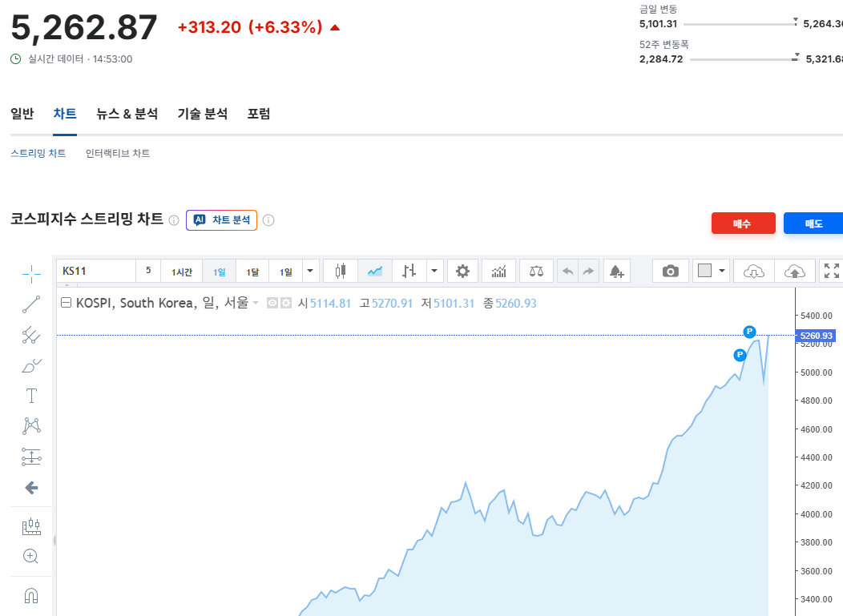843x616 pixels.
Task: Pick the brush drawing tool
Action: [31, 366]
